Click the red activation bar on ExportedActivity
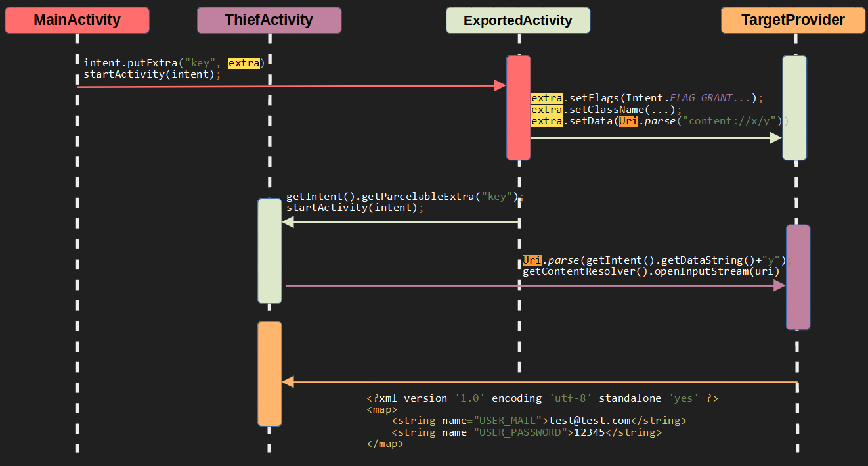This screenshot has width=868, height=466. (x=518, y=107)
